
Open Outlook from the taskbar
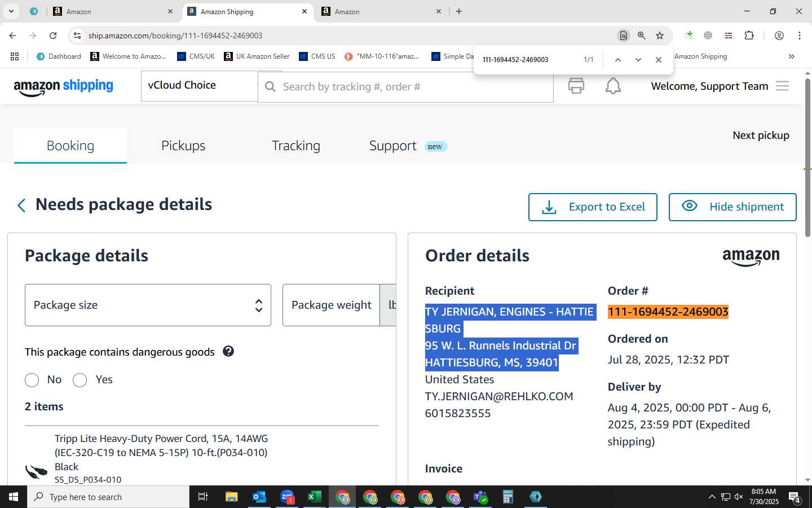pyautogui.click(x=259, y=497)
